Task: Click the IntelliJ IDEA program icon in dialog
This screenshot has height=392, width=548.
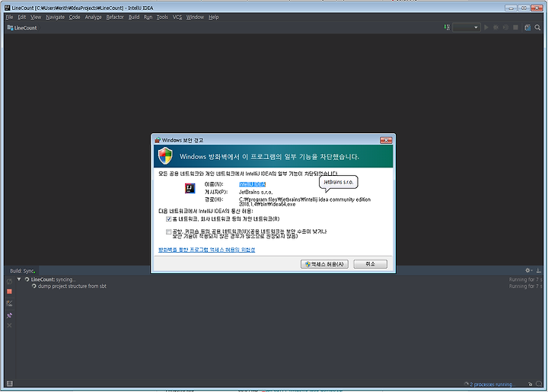Action: tap(190, 188)
